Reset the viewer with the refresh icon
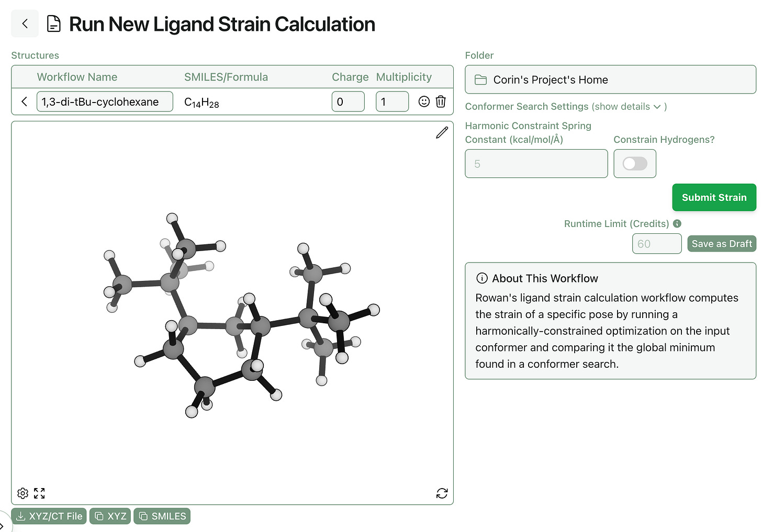762x532 pixels. pyautogui.click(x=442, y=493)
